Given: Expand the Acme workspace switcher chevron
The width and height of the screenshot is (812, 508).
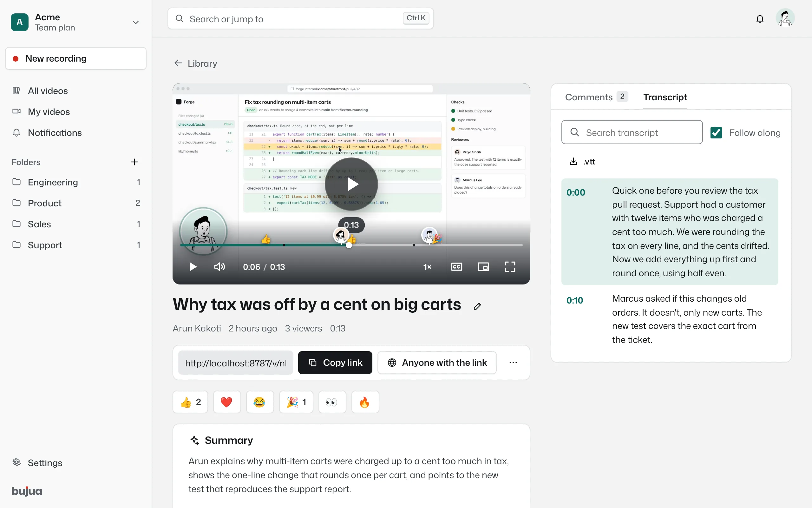Looking at the screenshot, I should [x=135, y=22].
